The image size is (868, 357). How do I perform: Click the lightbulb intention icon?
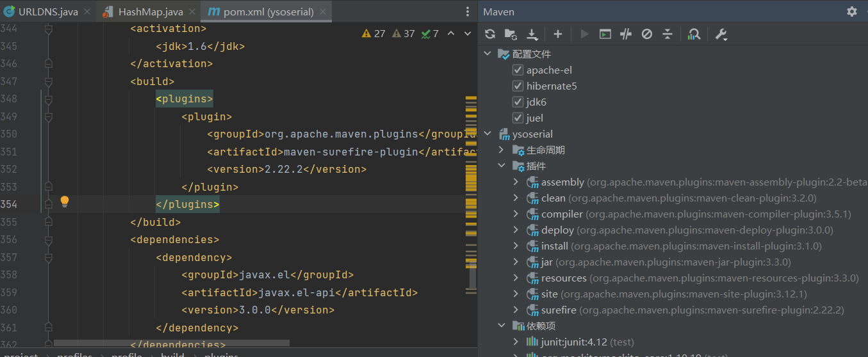[x=64, y=202]
